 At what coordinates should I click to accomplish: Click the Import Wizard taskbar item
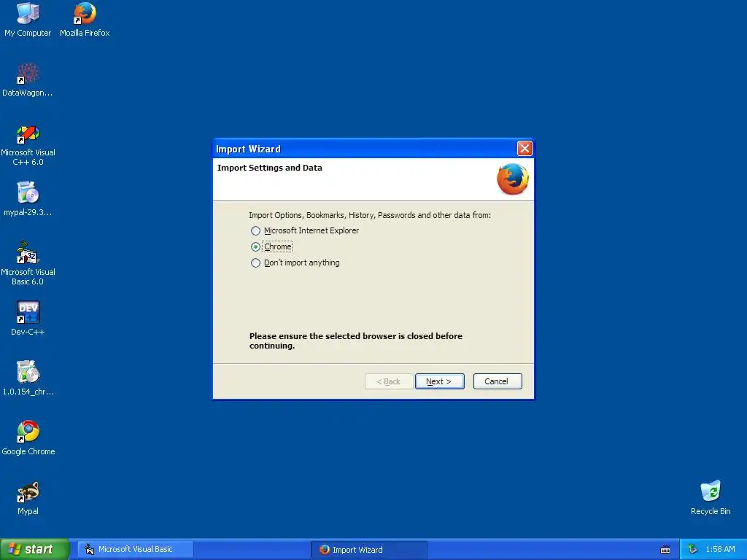tap(368, 550)
